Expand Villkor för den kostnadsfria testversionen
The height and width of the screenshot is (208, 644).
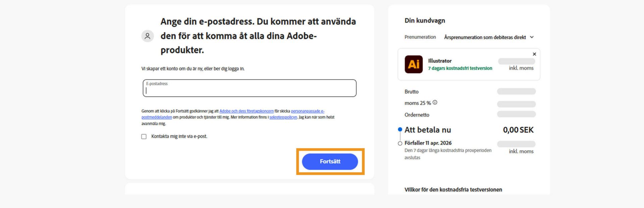point(453,190)
